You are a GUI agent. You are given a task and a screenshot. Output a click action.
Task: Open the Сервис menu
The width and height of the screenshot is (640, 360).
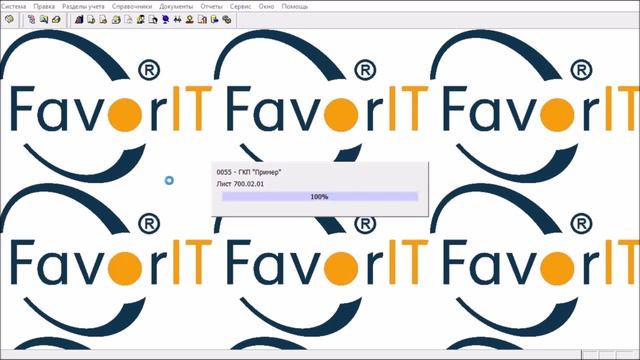240,7
